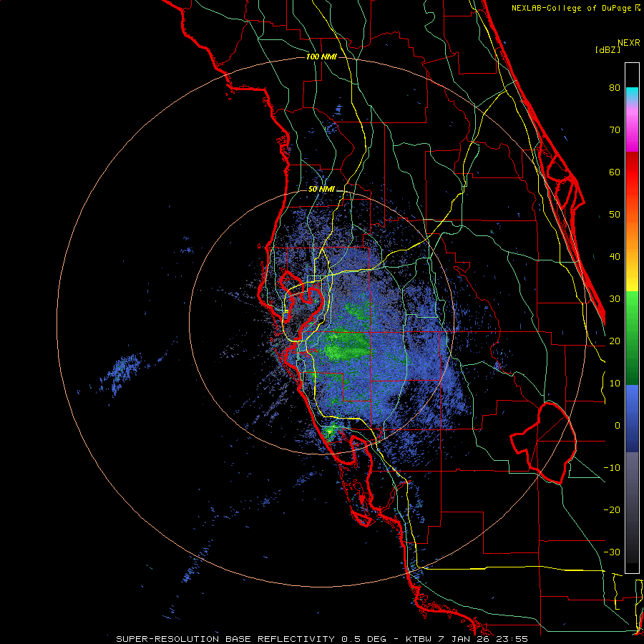644x644 pixels.
Task: Click the -10 value on the dBZ scale
Action: pos(612,468)
